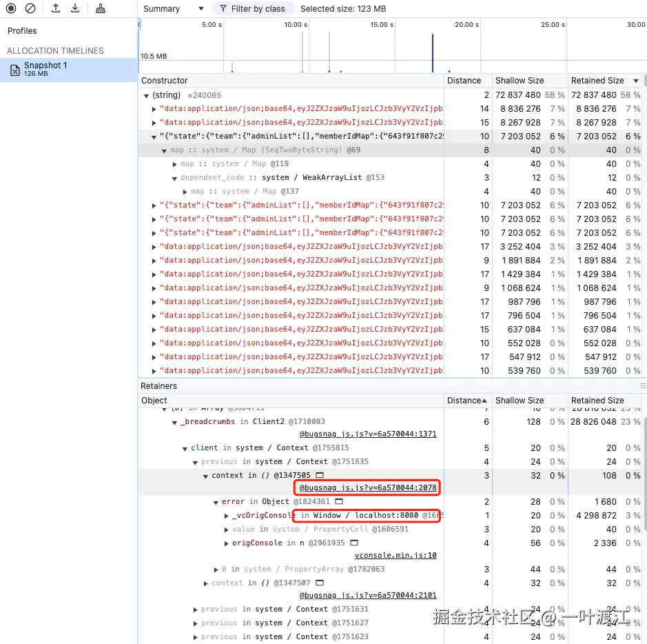Open vconsole.min.js:10 source link
The width and height of the screenshot is (647, 644).
click(396, 555)
